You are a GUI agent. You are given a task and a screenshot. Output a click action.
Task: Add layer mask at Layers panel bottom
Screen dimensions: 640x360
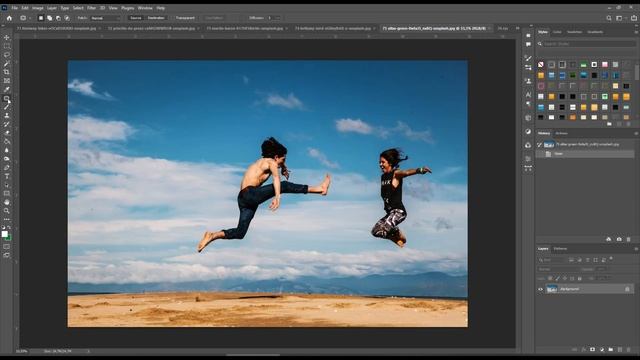click(592, 350)
